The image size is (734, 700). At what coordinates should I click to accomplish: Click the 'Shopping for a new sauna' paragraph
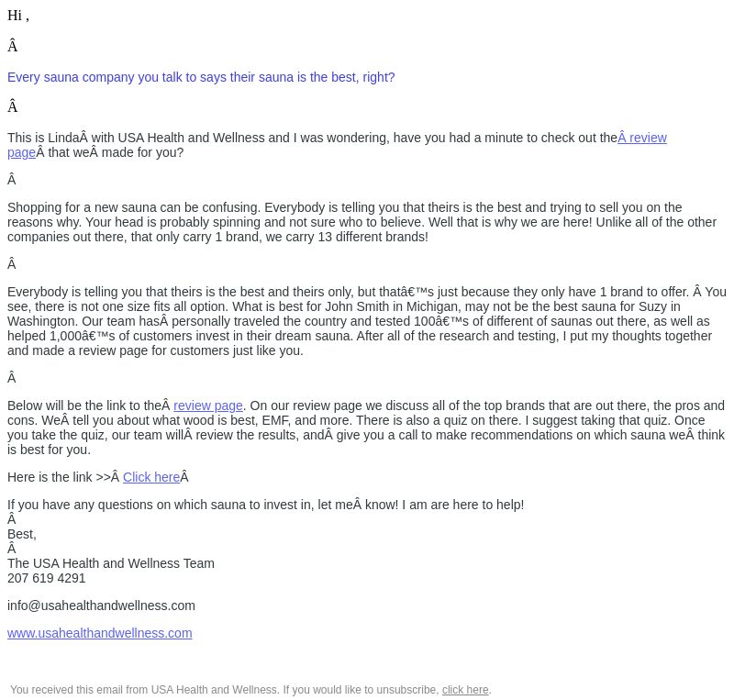pyautogui.click(x=361, y=222)
